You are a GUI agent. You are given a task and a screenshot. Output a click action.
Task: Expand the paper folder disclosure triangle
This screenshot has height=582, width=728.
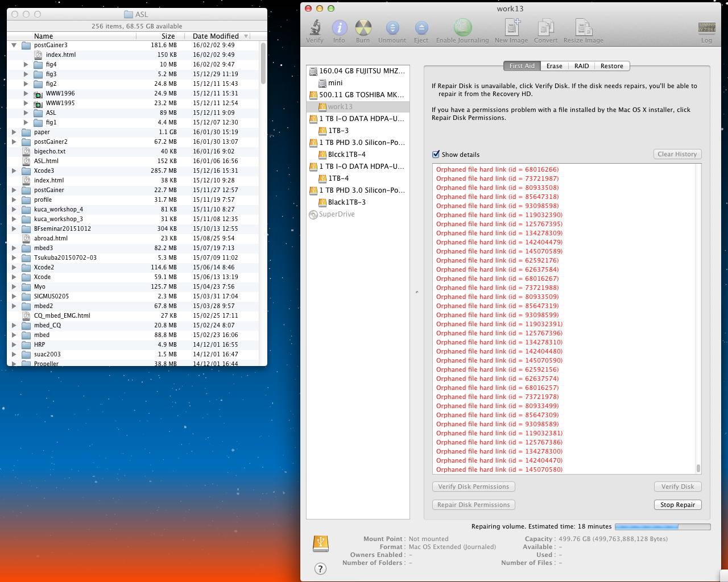(14, 132)
